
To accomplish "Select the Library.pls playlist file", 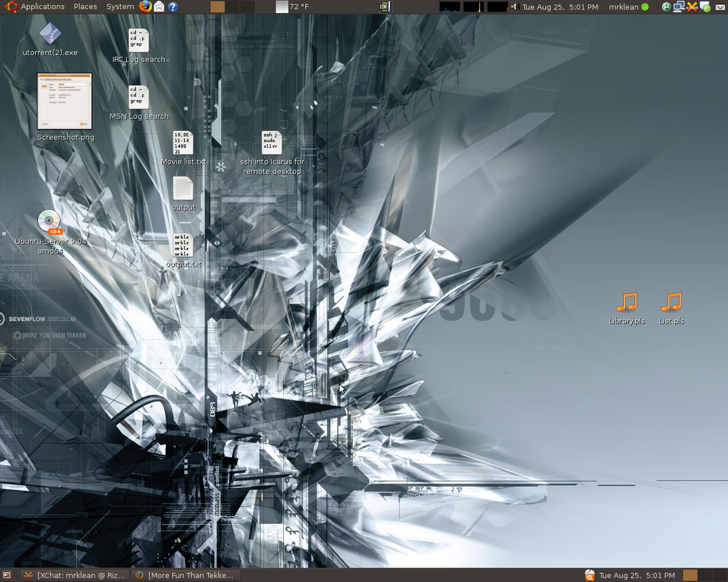I will coord(626,302).
